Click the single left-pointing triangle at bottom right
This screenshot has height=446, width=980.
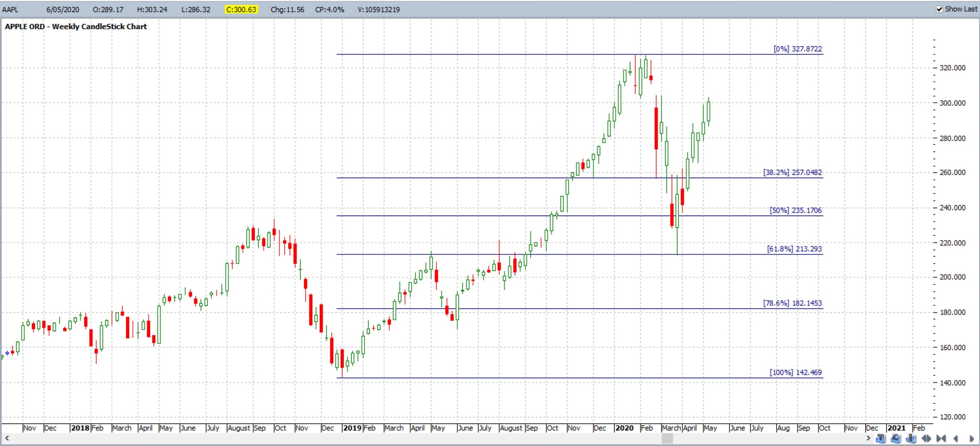[x=956, y=438]
